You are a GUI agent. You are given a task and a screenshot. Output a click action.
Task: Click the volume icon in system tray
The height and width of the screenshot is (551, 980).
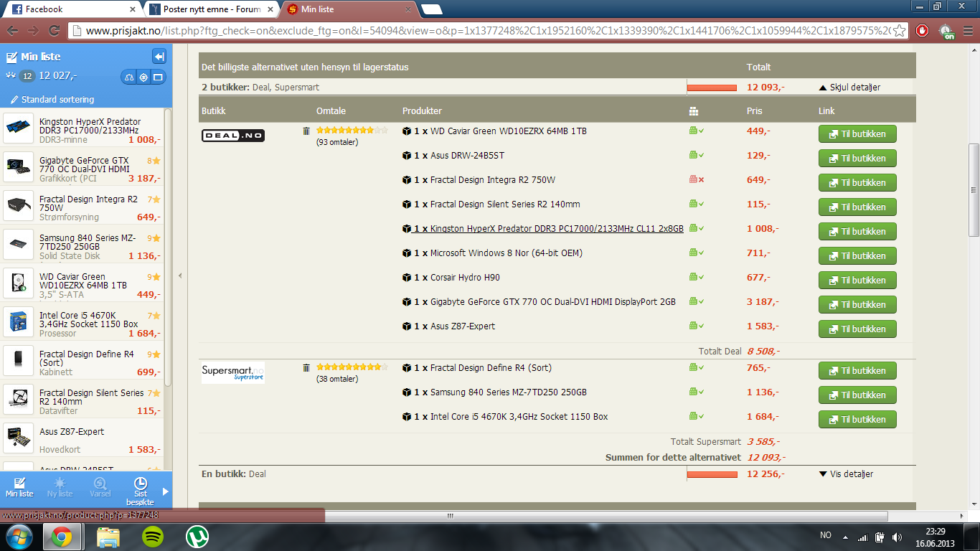click(897, 537)
